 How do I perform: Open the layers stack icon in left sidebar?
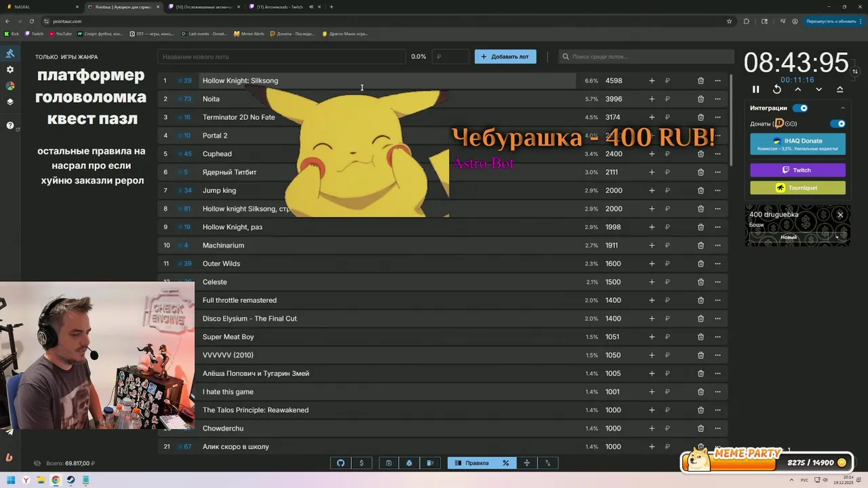click(10, 102)
